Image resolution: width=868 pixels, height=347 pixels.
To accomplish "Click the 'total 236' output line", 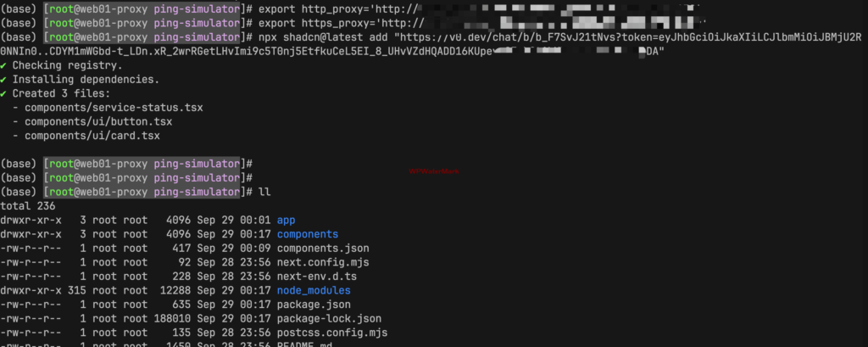I will 28,206.
